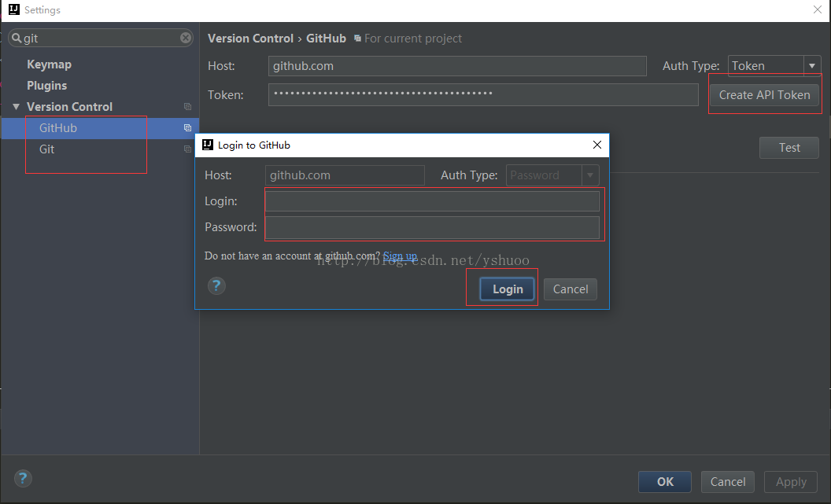Screen dimensions: 831x504
Task: Open the Sign up link
Action: tap(400, 256)
